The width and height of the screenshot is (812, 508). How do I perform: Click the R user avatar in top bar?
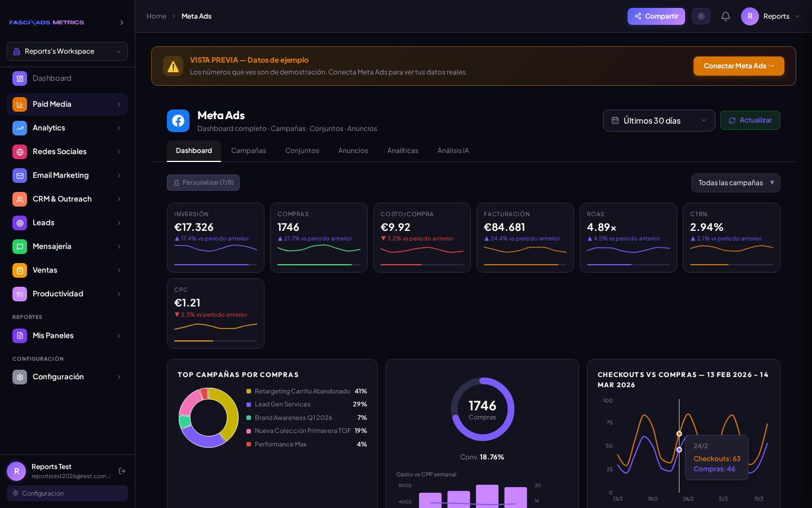tap(750, 16)
